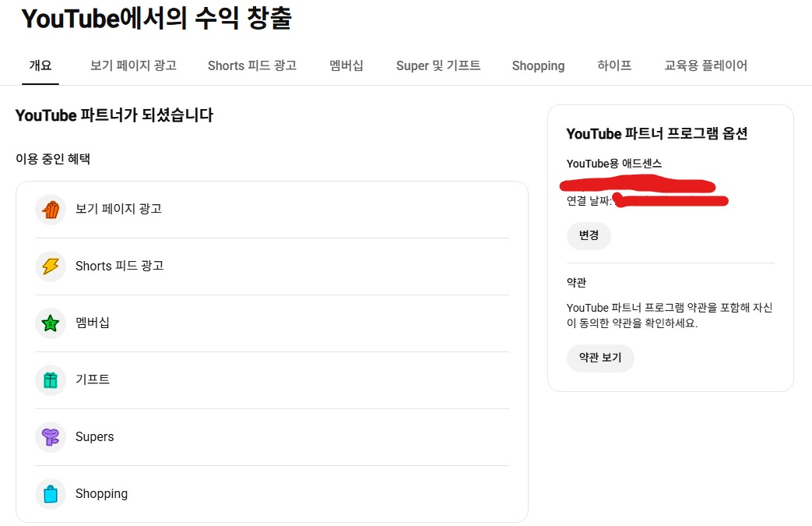812x526 pixels.
Task: Open the 보기 페이지 광고 tab
Action: (x=134, y=65)
